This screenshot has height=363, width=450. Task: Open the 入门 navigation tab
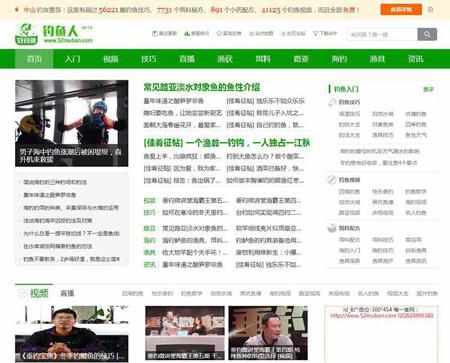72,59
